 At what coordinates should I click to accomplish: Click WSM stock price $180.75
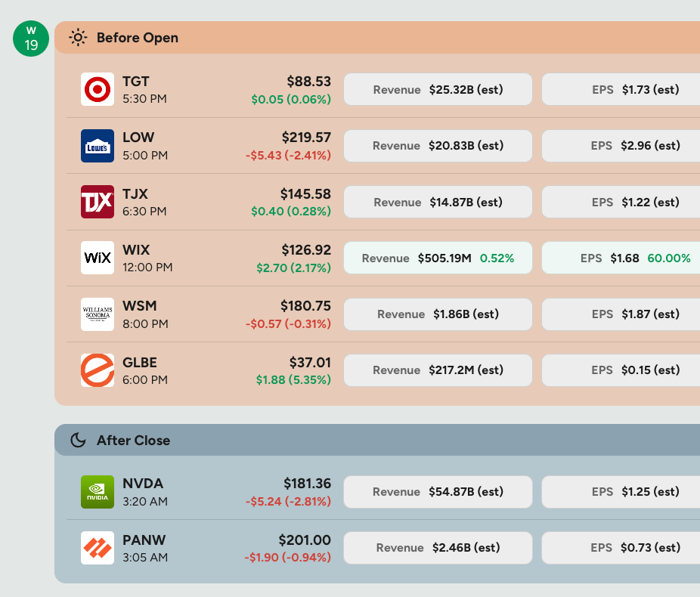[x=306, y=306]
